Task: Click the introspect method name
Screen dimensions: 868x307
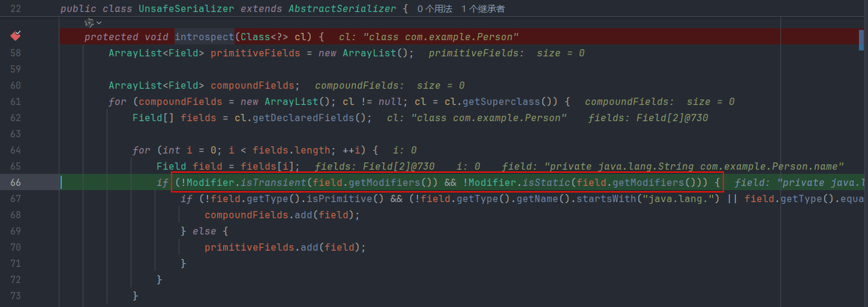Action: point(205,37)
